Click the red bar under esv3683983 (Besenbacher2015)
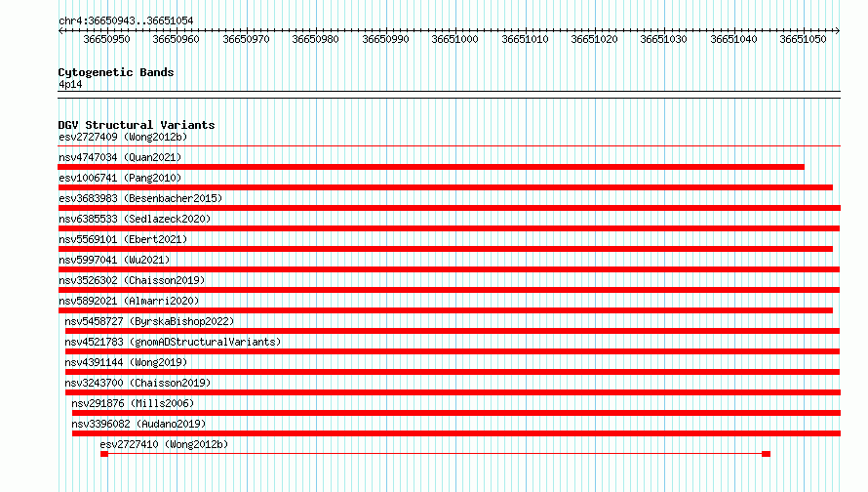868x492 pixels. pyautogui.click(x=450, y=208)
